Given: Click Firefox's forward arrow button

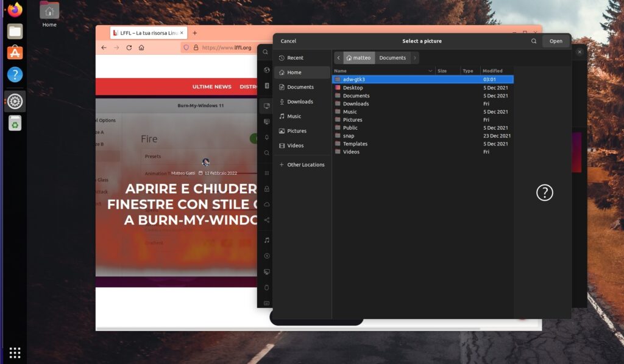Looking at the screenshot, I should tap(116, 47).
